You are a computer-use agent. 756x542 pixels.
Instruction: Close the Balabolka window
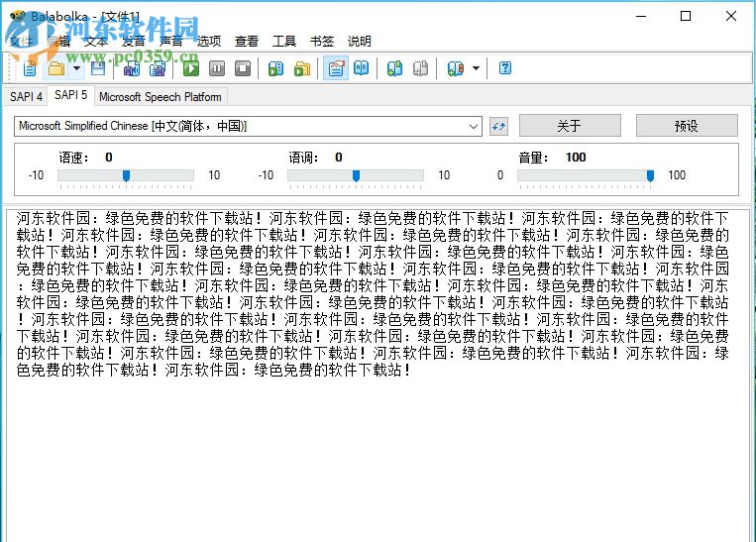pyautogui.click(x=731, y=17)
